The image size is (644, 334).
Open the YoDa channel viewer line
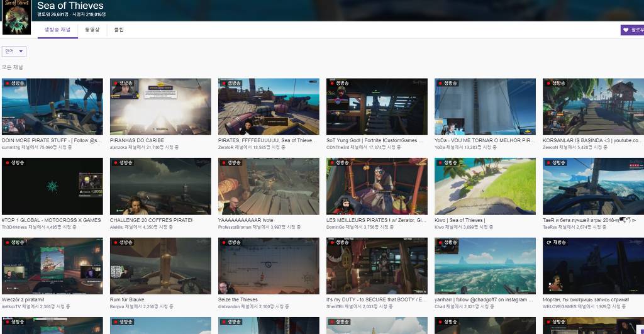[466, 147]
